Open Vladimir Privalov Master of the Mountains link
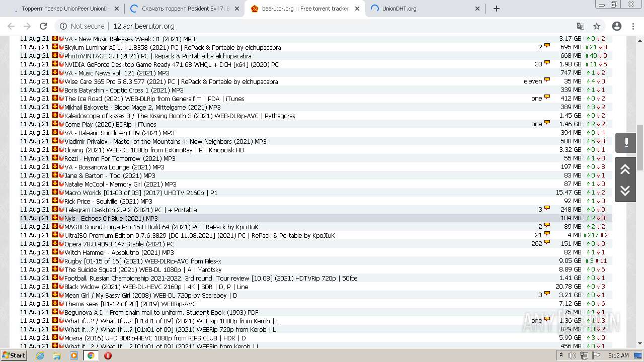Image resolution: width=644 pixels, height=362 pixels. point(165,141)
